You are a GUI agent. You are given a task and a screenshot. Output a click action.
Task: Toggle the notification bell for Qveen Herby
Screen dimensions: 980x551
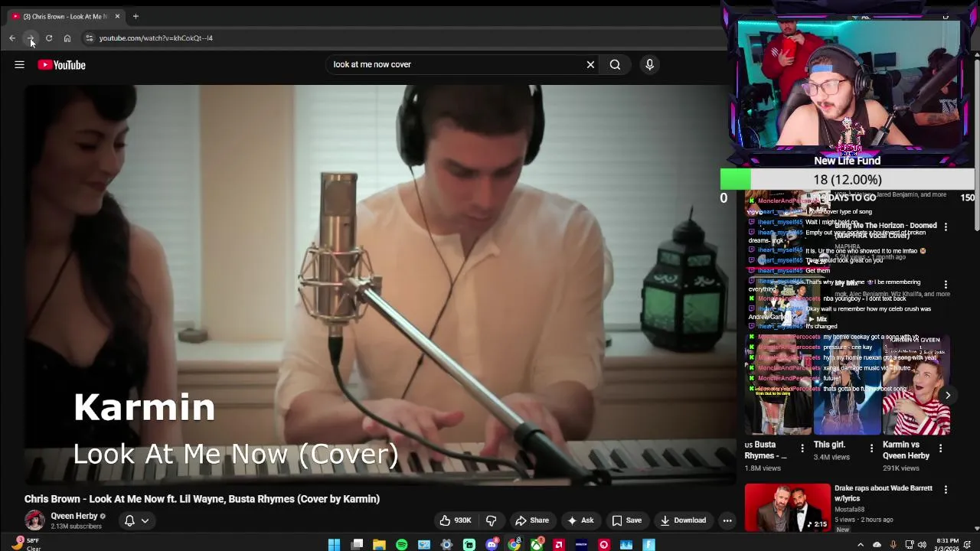129,520
